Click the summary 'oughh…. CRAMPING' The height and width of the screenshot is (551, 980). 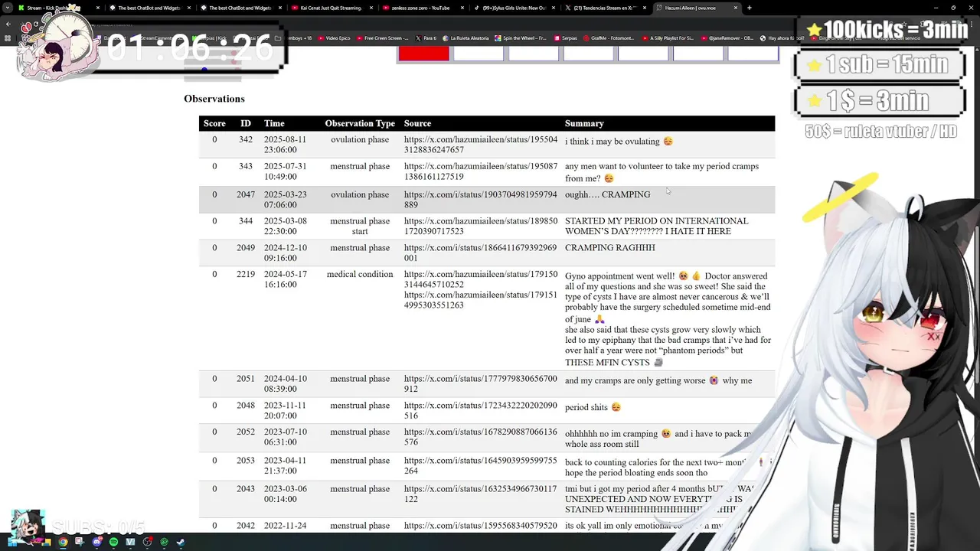[x=607, y=194]
